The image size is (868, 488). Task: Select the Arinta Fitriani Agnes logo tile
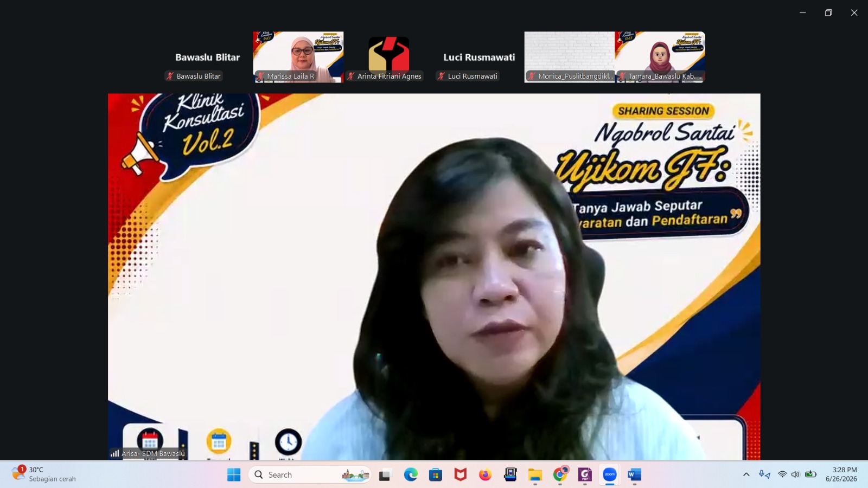pos(389,57)
